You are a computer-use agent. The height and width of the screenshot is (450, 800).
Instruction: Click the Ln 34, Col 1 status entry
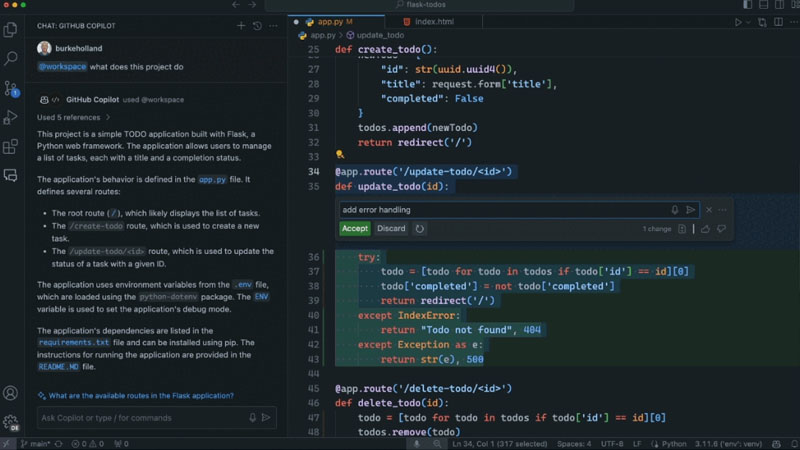tap(499, 443)
